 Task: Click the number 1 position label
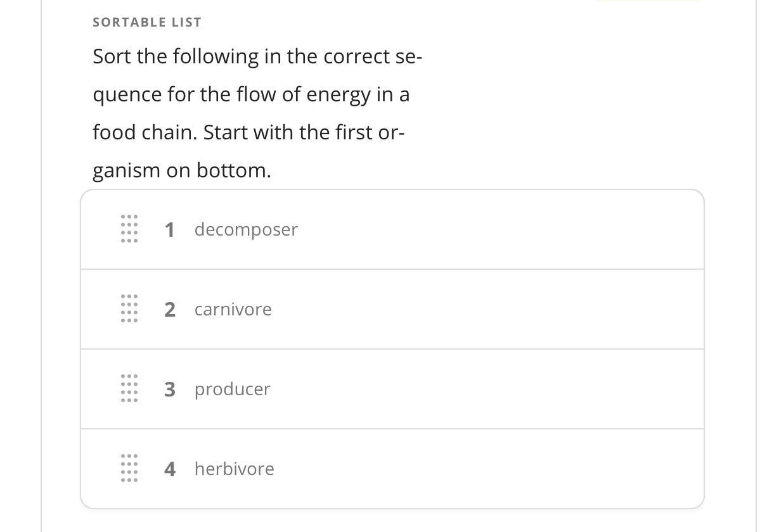pyautogui.click(x=169, y=229)
